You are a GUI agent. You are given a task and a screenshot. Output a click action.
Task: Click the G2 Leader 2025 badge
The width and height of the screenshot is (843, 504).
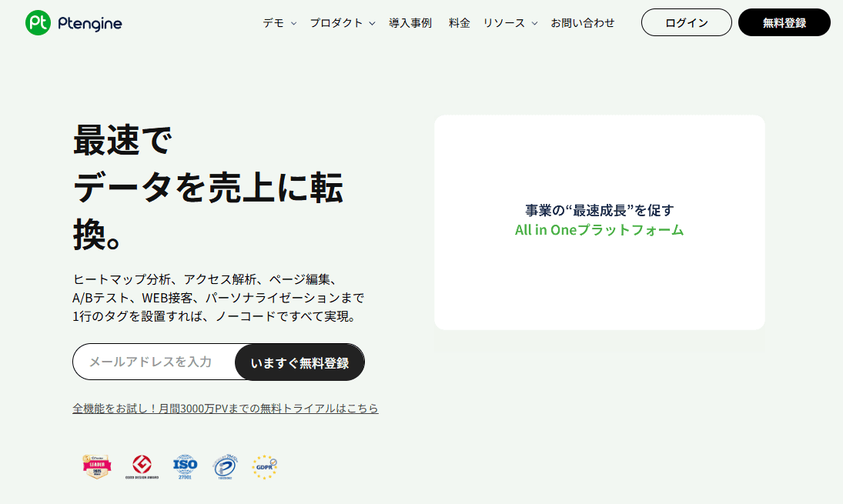point(97,466)
